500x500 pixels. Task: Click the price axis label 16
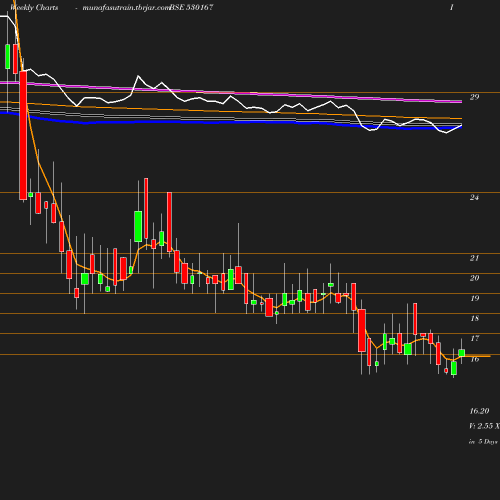474,359
